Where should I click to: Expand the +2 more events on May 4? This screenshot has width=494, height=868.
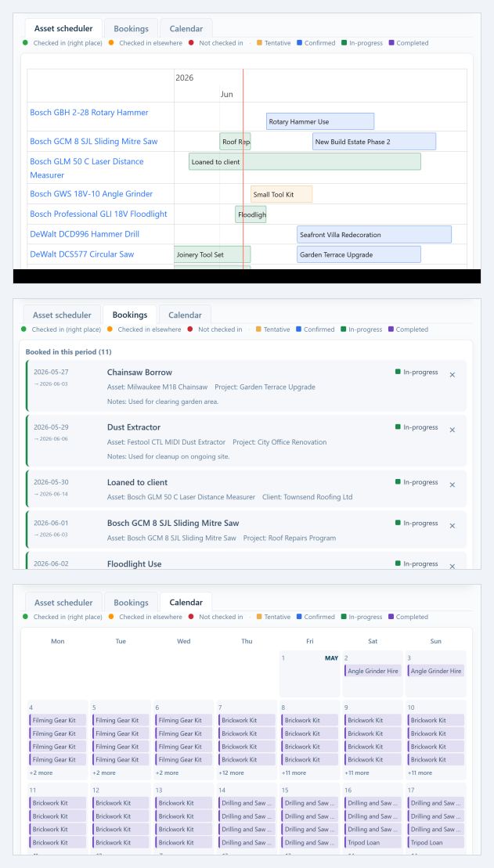click(x=41, y=773)
